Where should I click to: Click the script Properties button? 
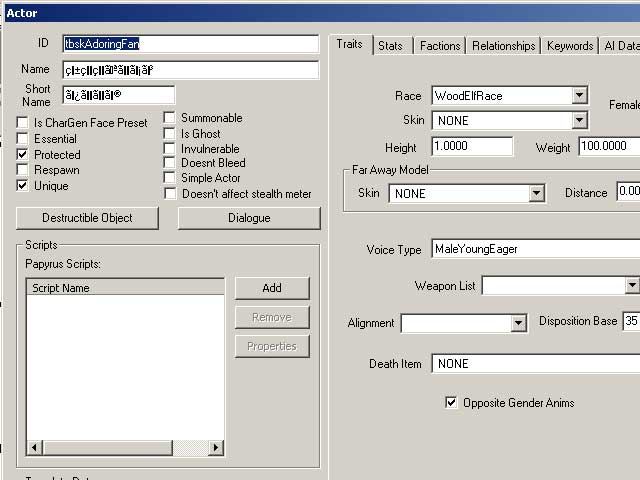coord(272,346)
